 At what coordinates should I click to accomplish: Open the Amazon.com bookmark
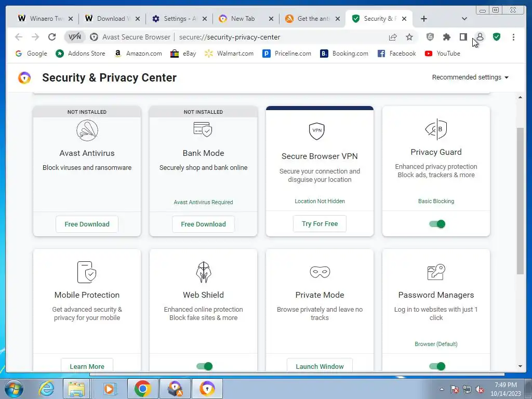point(138,54)
